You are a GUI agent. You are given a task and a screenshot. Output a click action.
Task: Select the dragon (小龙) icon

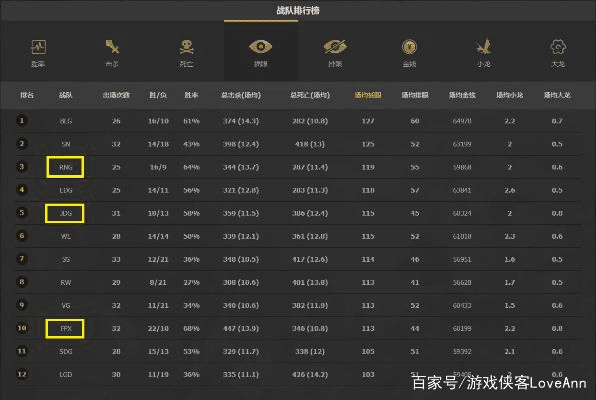pyautogui.click(x=483, y=47)
